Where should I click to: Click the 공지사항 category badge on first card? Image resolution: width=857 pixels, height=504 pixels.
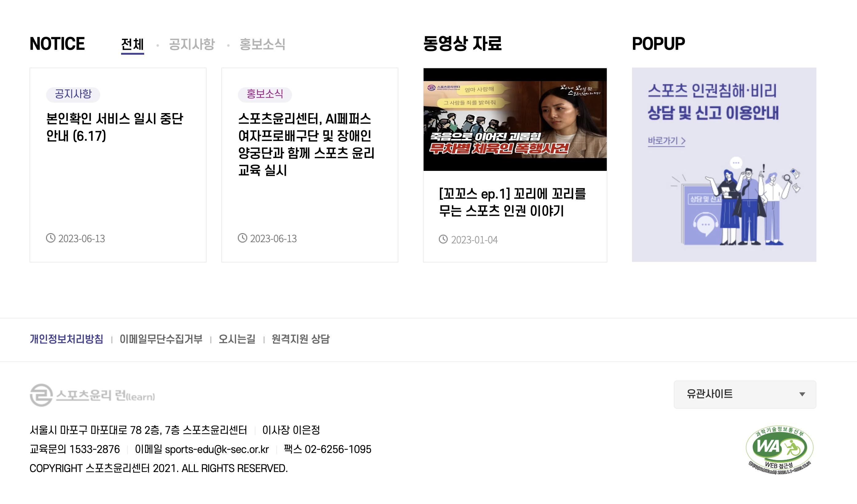point(73,94)
